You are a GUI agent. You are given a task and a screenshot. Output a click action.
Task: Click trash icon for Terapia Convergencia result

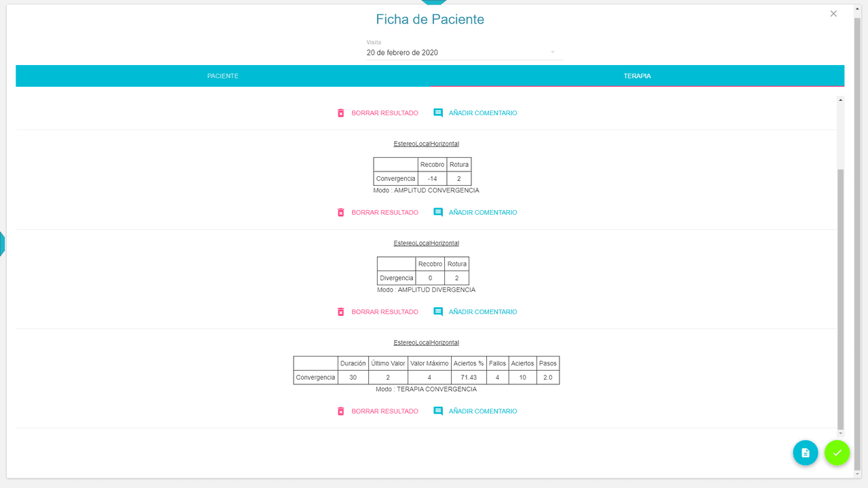coord(341,411)
